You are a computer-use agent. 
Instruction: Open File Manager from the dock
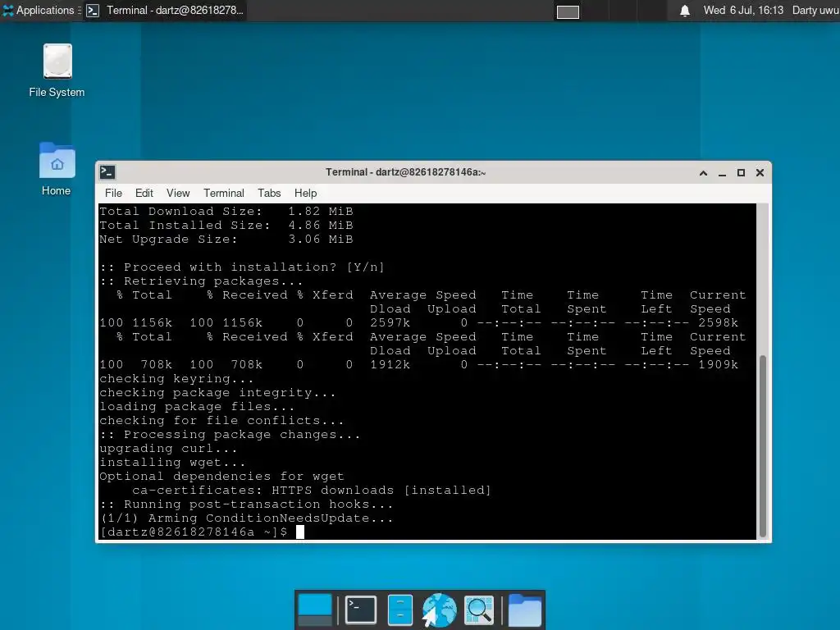coord(399,609)
